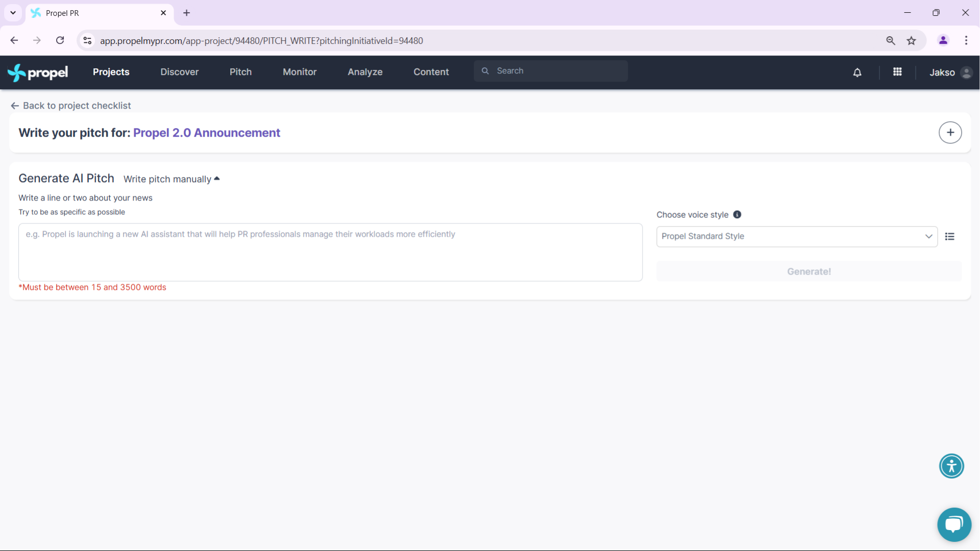
Task: Open the Projects menu
Action: (111, 72)
